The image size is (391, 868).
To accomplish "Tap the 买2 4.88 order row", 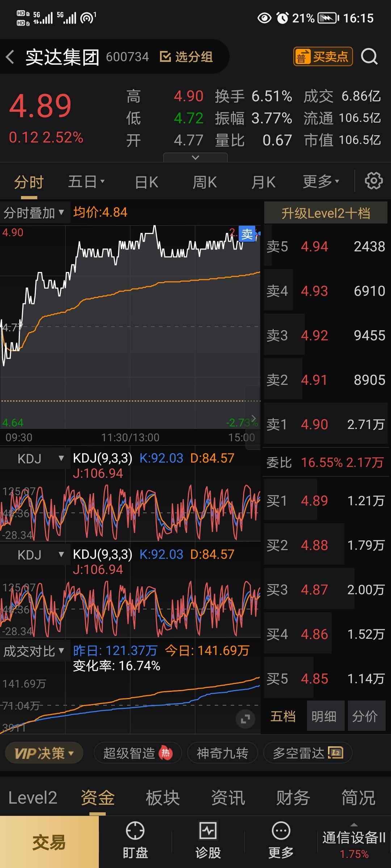I will (326, 545).
